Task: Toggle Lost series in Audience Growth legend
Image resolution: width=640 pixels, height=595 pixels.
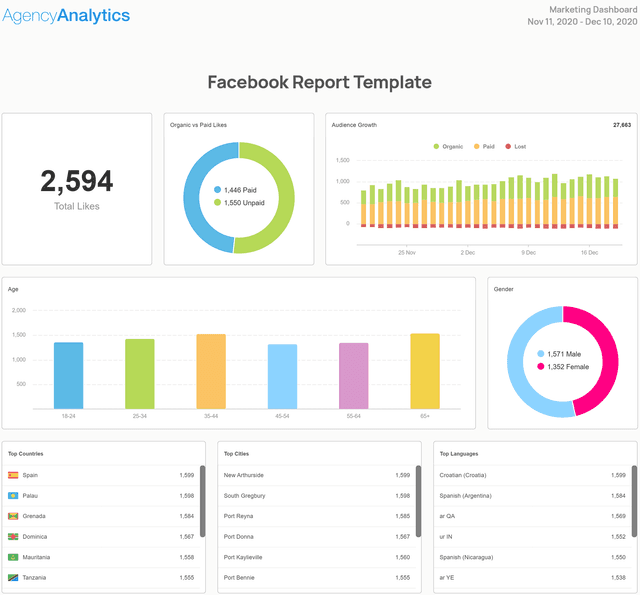Action: (x=515, y=146)
